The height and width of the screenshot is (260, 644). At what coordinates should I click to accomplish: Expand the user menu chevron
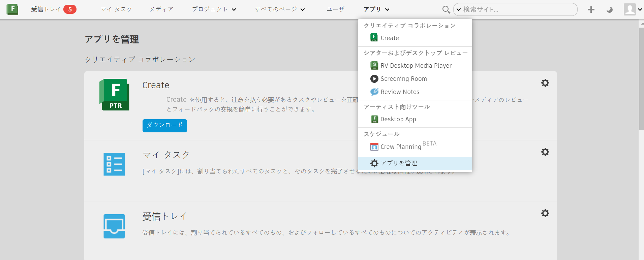point(640,10)
